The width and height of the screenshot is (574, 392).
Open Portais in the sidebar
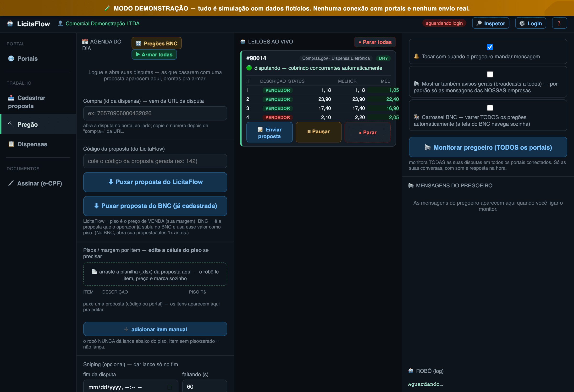tap(38, 59)
